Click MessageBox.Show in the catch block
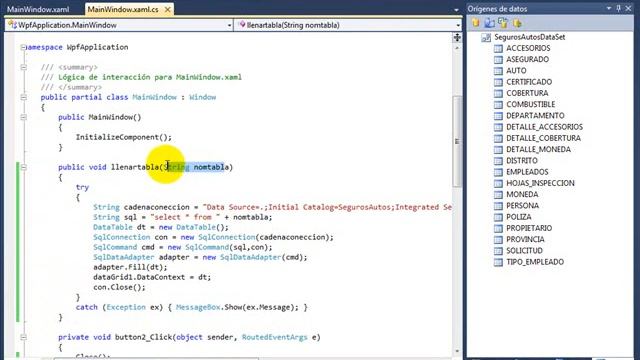The image size is (640, 360). [209, 307]
